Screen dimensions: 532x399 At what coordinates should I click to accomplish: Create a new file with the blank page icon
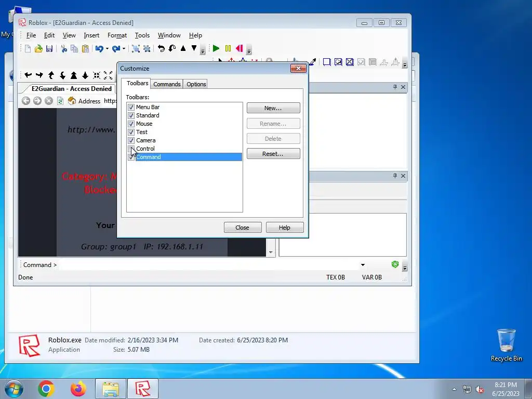[x=28, y=49]
